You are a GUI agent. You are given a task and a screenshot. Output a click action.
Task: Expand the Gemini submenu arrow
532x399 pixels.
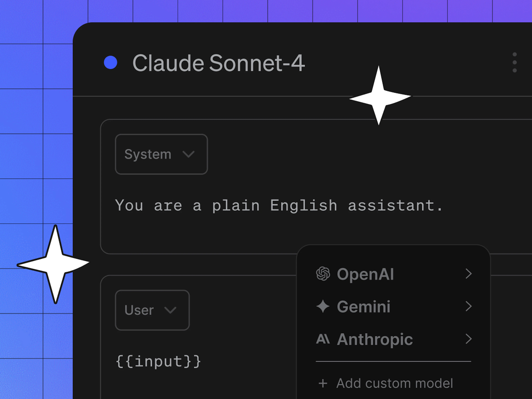[468, 306]
